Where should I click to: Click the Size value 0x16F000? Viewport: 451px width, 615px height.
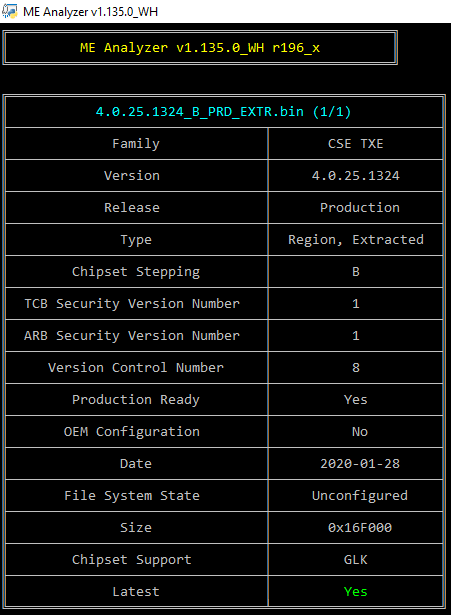coord(360,528)
